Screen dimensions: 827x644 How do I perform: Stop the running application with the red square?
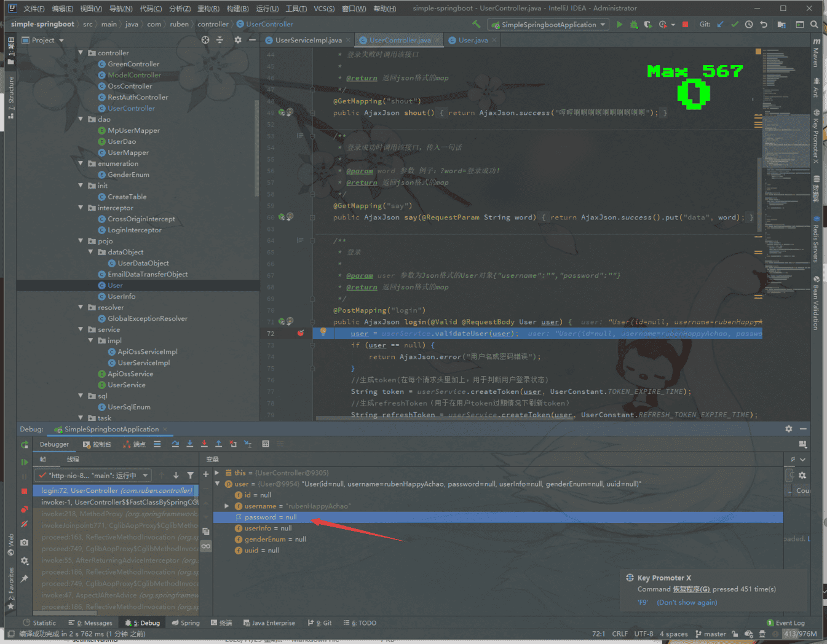click(685, 25)
